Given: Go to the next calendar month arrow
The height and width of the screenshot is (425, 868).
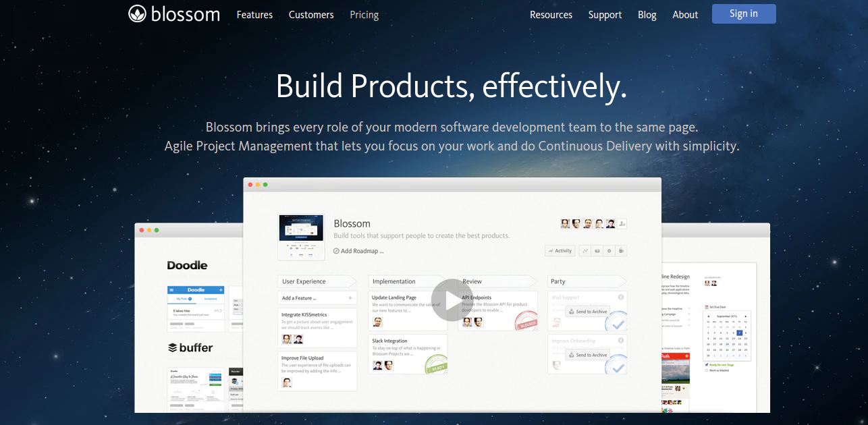Looking at the screenshot, I should tap(745, 316).
